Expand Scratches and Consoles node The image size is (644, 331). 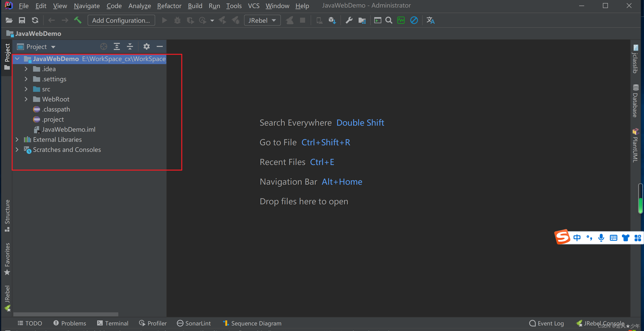(x=17, y=149)
